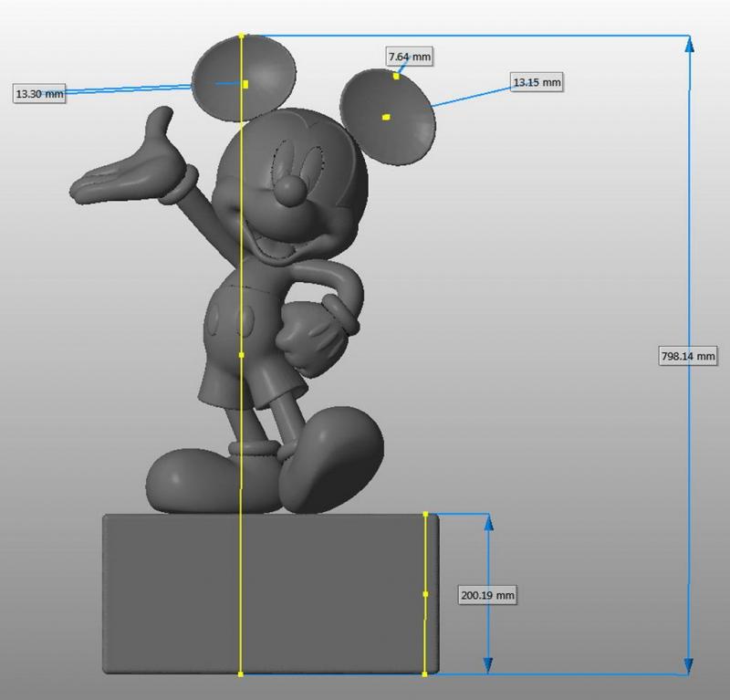Select the 13.15 mm measurement label
730x700 pixels.
coord(537,83)
